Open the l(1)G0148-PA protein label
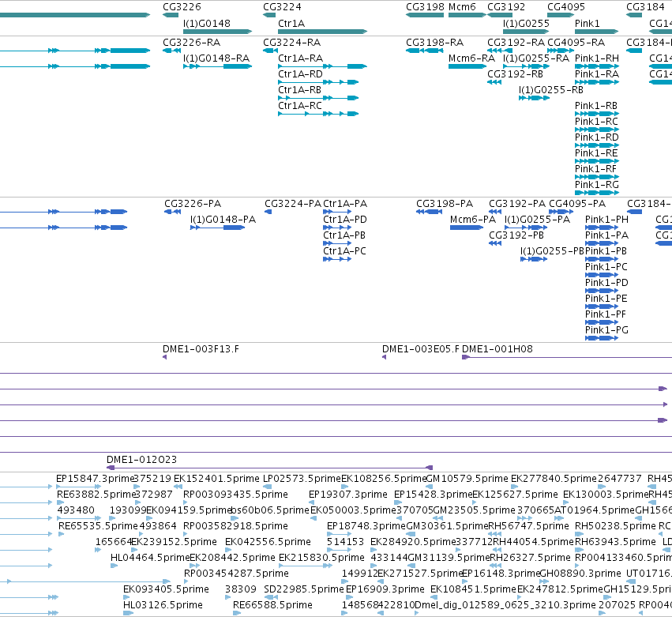The image size is (672, 617). click(x=223, y=220)
